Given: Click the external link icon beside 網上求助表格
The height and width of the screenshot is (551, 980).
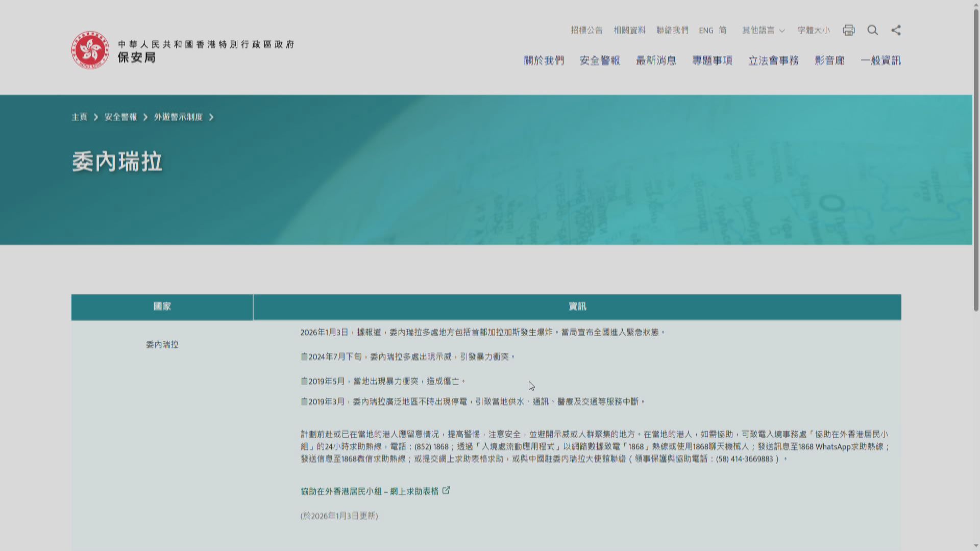Looking at the screenshot, I should click(x=447, y=490).
